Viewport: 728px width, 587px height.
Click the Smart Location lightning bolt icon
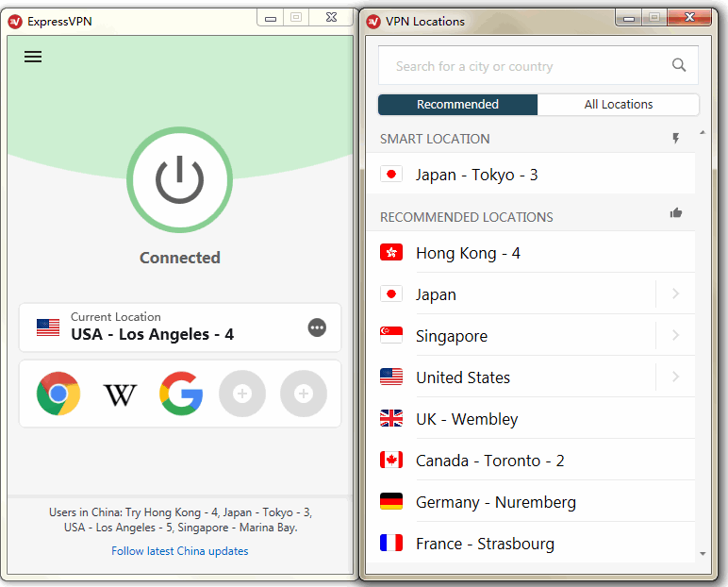tap(676, 139)
